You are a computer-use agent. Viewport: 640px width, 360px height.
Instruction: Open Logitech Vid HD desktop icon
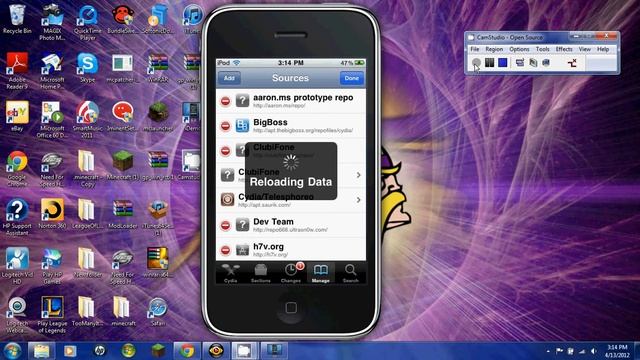pyautogui.click(x=17, y=265)
